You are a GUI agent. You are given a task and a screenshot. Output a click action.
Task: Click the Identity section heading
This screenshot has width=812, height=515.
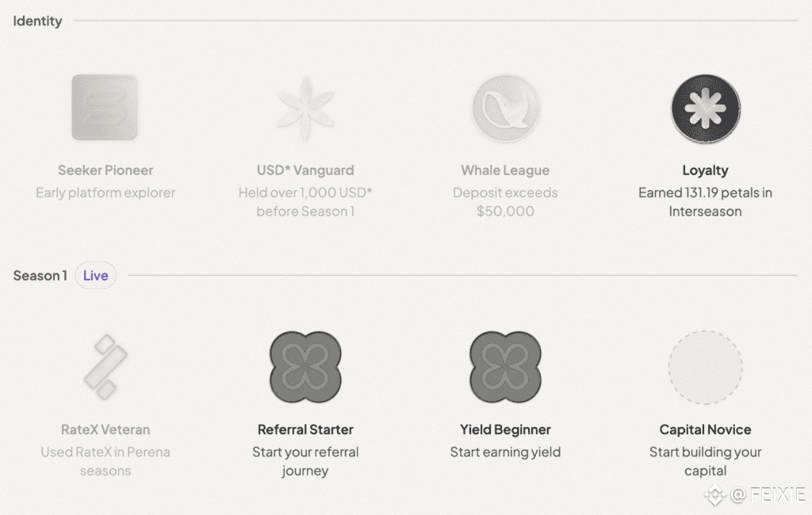tap(37, 21)
